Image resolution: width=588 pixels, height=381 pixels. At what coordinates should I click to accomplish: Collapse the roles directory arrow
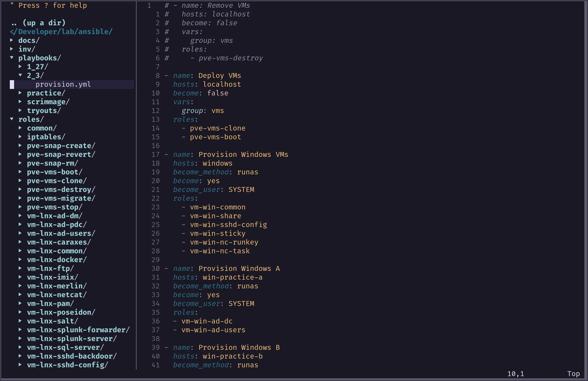12,119
